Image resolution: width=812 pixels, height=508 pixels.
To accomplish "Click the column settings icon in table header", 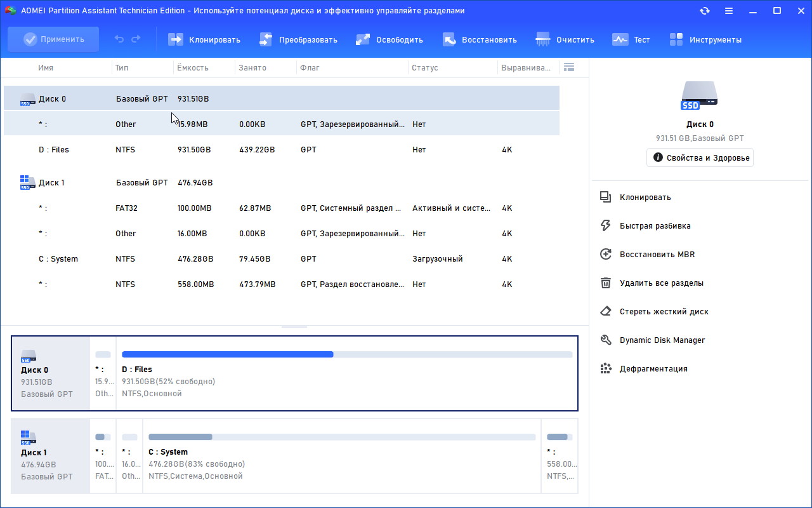I will pyautogui.click(x=569, y=67).
